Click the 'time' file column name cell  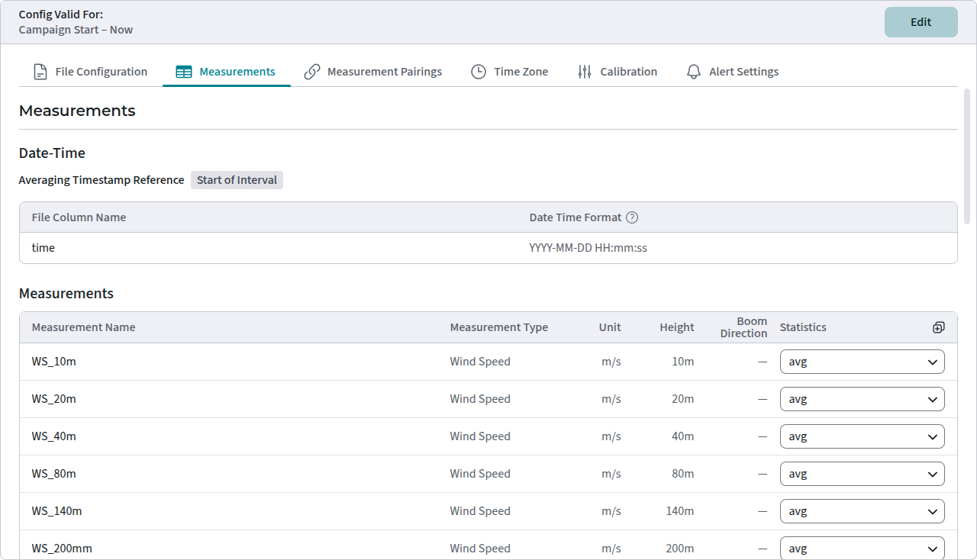pyautogui.click(x=44, y=248)
